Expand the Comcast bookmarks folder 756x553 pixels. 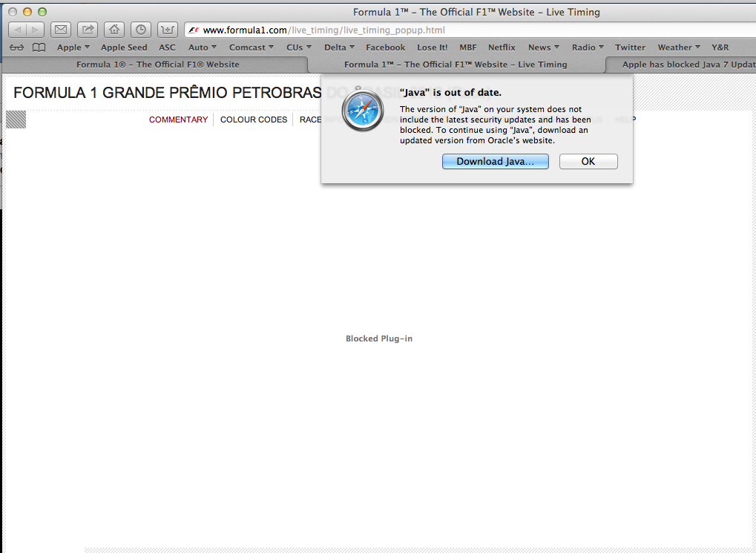click(x=252, y=48)
